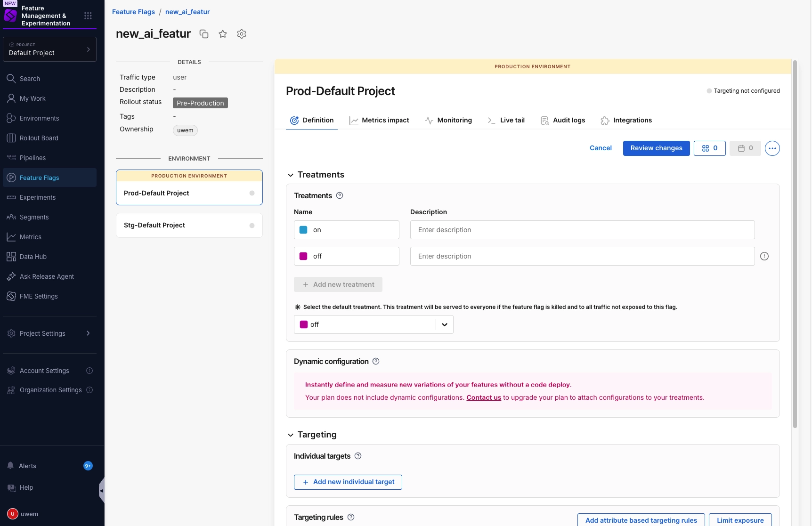Collapse the Targeting section
The image size is (812, 526).
pyautogui.click(x=291, y=435)
